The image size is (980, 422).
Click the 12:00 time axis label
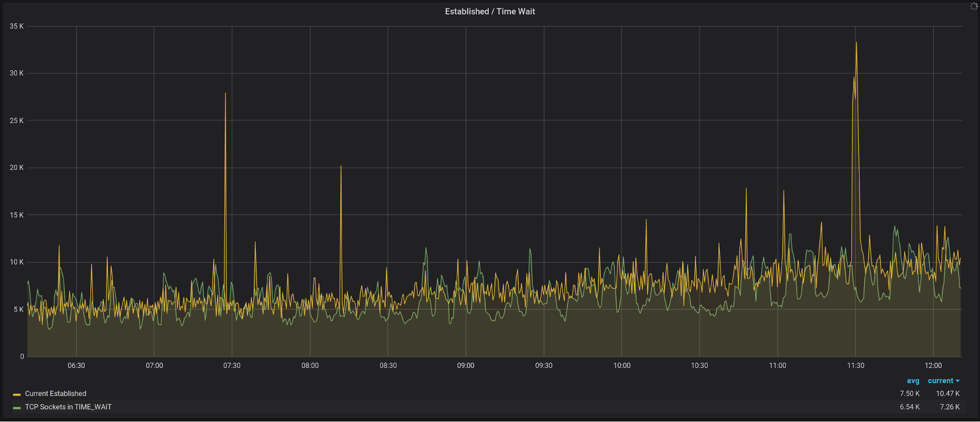[x=933, y=366]
